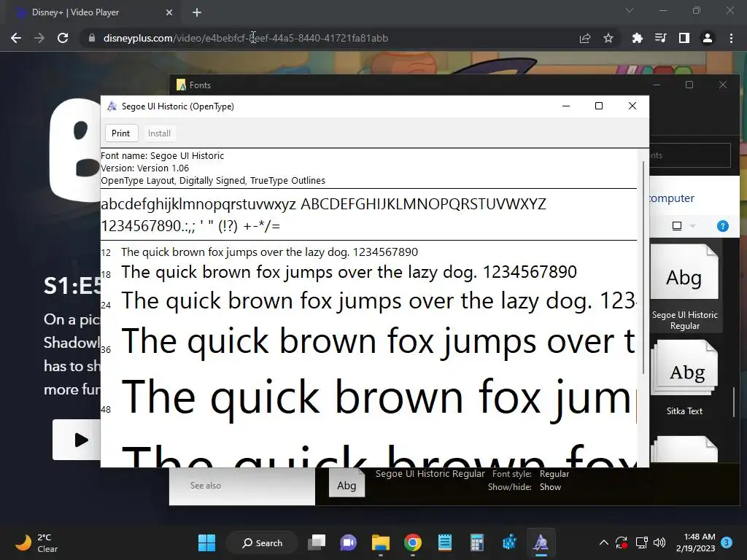This screenshot has width=747, height=560.
Task: Go back in Chrome browser
Action: point(16,38)
